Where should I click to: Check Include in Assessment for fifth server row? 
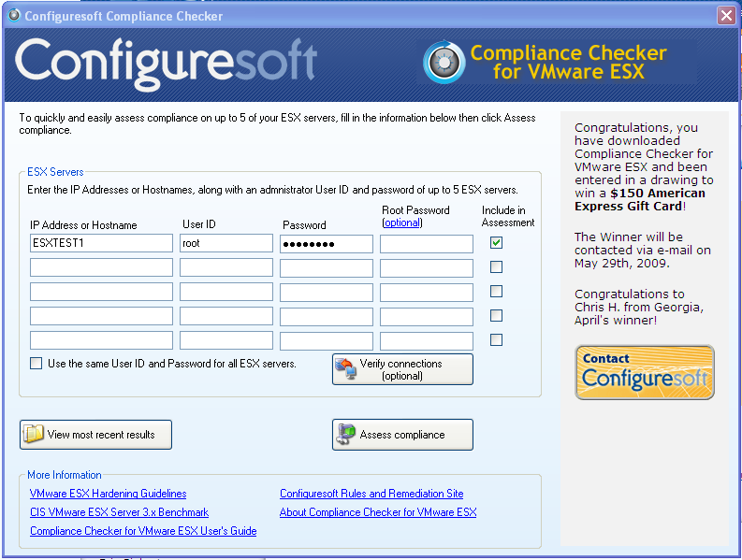496,339
